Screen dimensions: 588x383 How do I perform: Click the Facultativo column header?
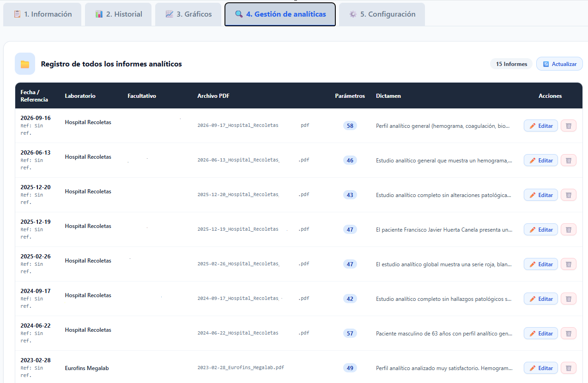pos(142,96)
